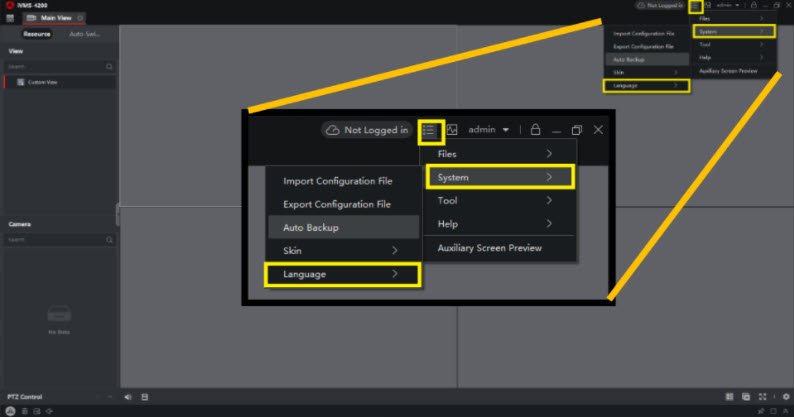Viewport: 794px width, 417px height.
Task: Click the fullscreen icon in the bottom toolbar
Action: [x=760, y=397]
